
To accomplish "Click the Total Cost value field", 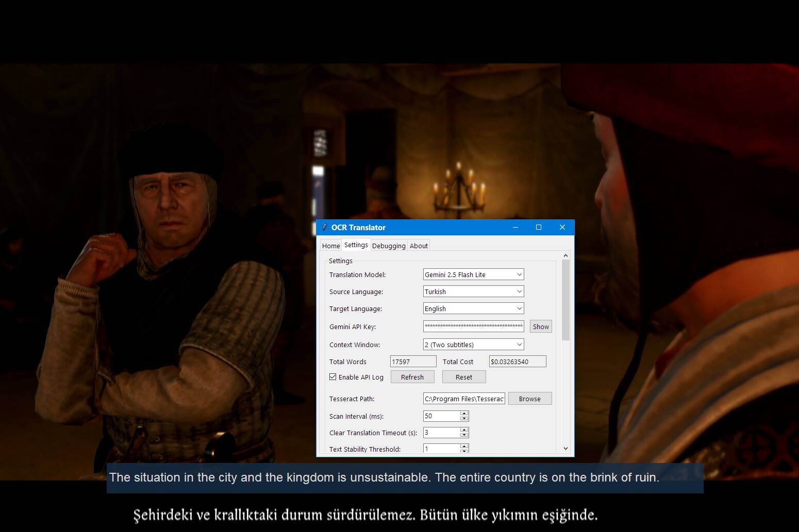I will click(x=518, y=362).
